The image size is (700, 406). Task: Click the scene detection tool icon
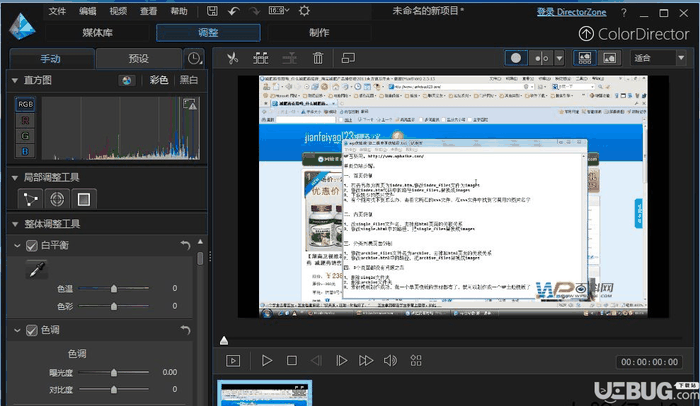pyautogui.click(x=261, y=58)
